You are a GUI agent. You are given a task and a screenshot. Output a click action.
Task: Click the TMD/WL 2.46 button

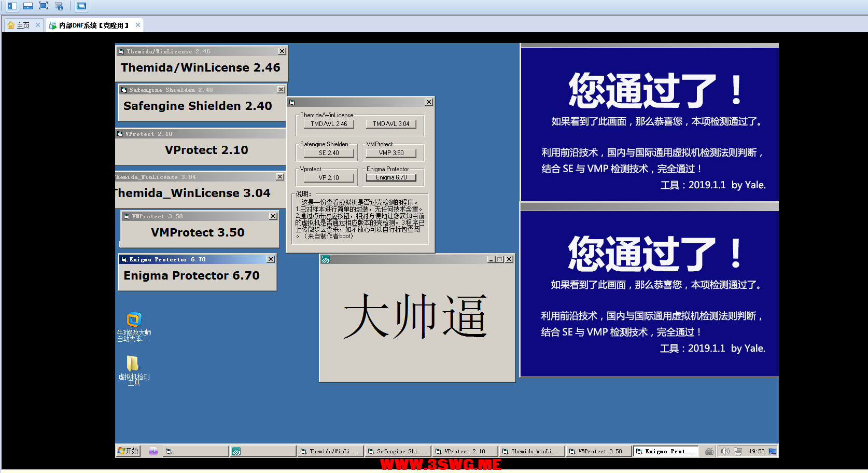click(329, 124)
